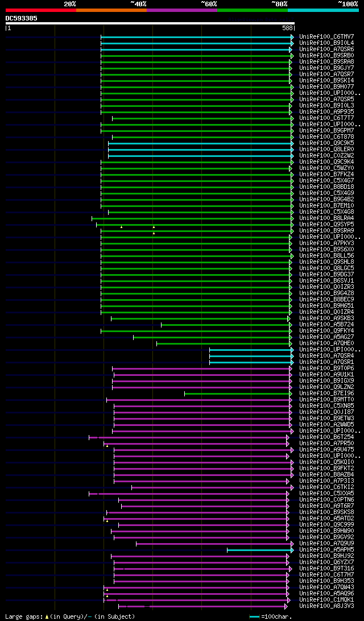Screen dimensions: 364x621
Task: Click hit label 'UniRef100_C1MQK1'
Action: click(326, 600)
